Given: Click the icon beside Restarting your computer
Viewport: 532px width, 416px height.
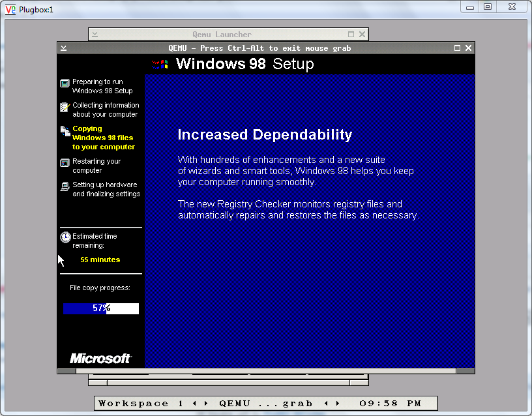Looking at the screenshot, I should pyautogui.click(x=65, y=163).
